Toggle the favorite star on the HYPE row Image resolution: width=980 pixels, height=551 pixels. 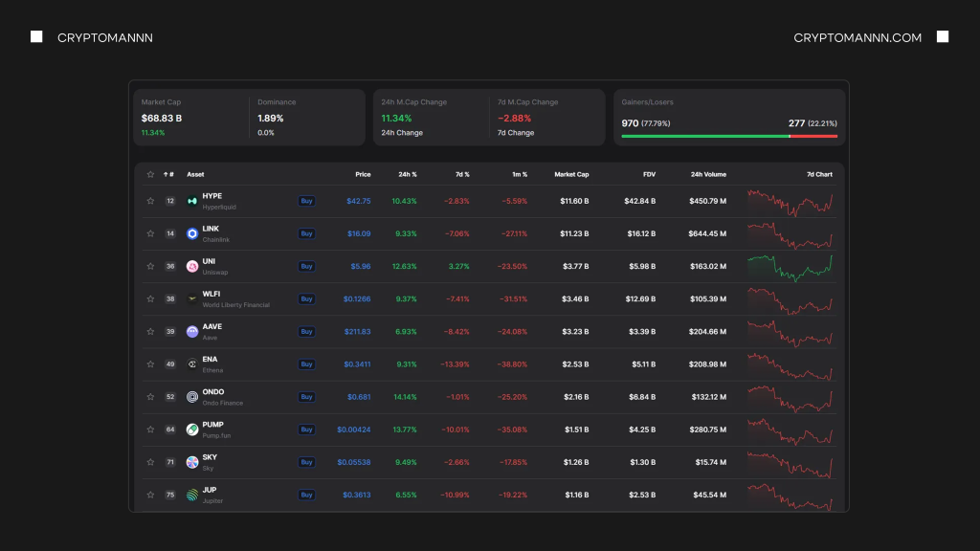150,201
